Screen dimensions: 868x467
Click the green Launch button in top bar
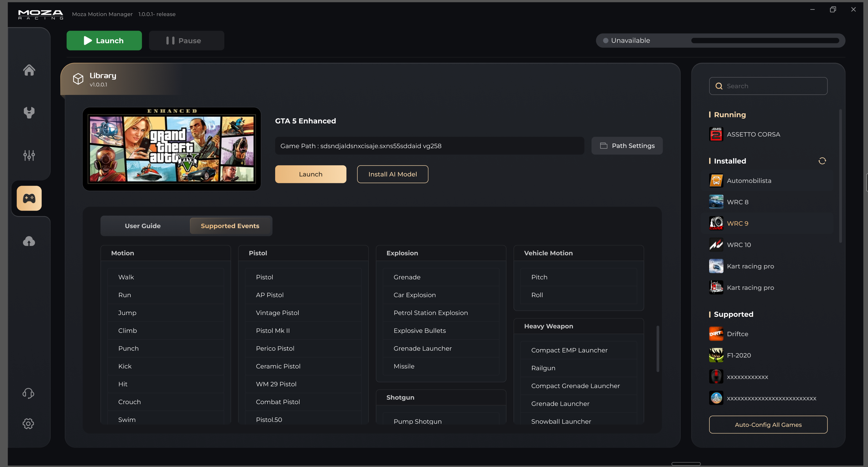[104, 40]
